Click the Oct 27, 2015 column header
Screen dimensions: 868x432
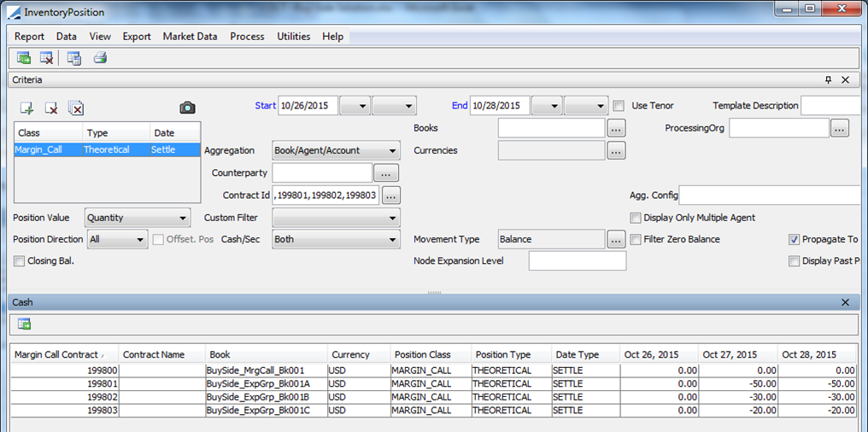click(x=738, y=354)
